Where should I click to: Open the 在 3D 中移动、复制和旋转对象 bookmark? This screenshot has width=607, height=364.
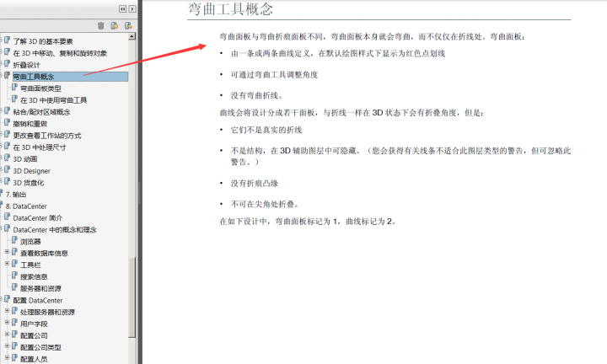click(60, 53)
